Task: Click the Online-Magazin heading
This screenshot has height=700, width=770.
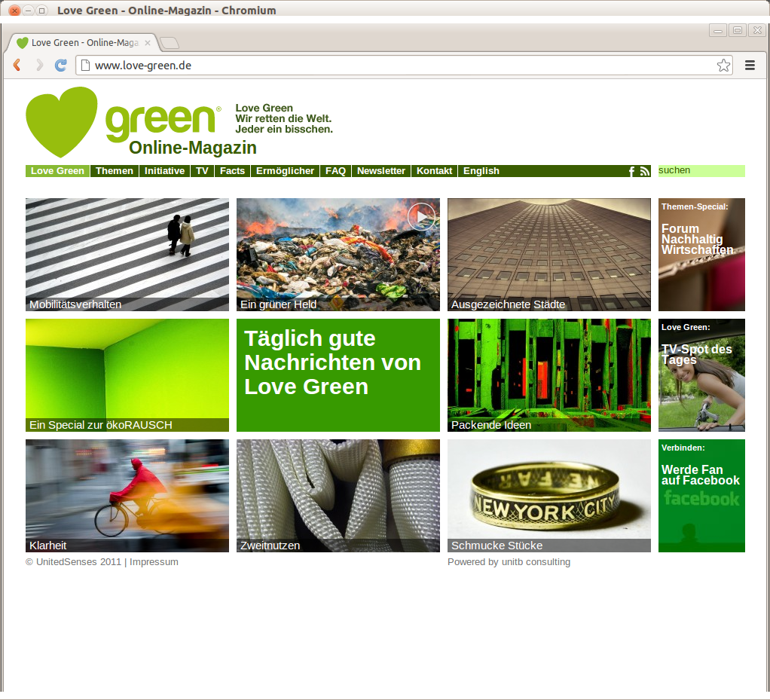Action: pos(193,148)
